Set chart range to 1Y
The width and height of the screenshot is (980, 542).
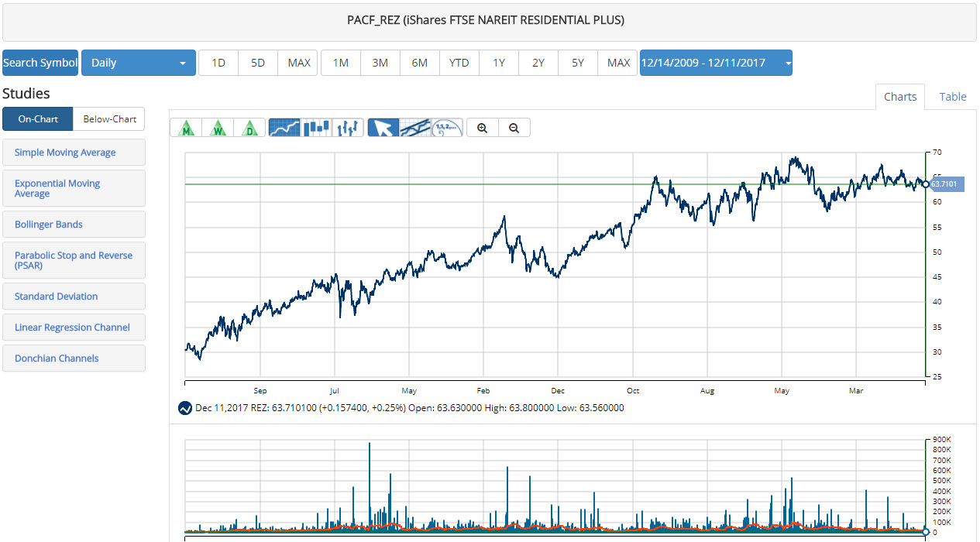pyautogui.click(x=499, y=63)
